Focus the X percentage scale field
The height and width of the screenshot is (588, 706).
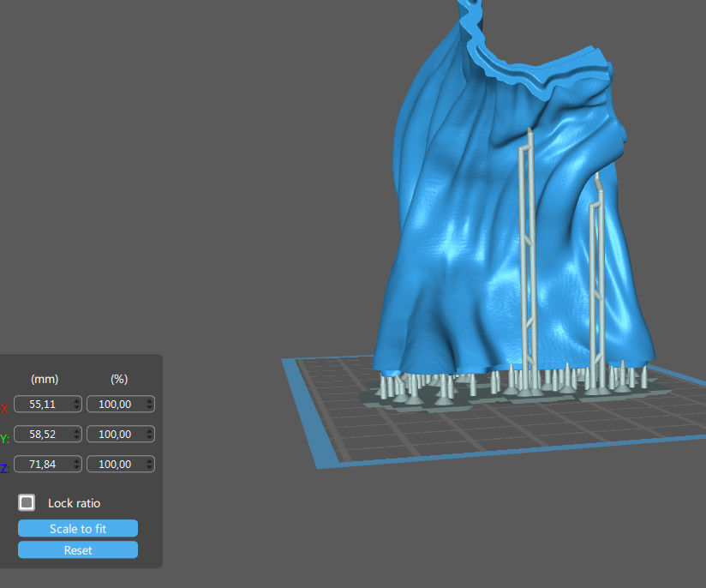click(115, 404)
